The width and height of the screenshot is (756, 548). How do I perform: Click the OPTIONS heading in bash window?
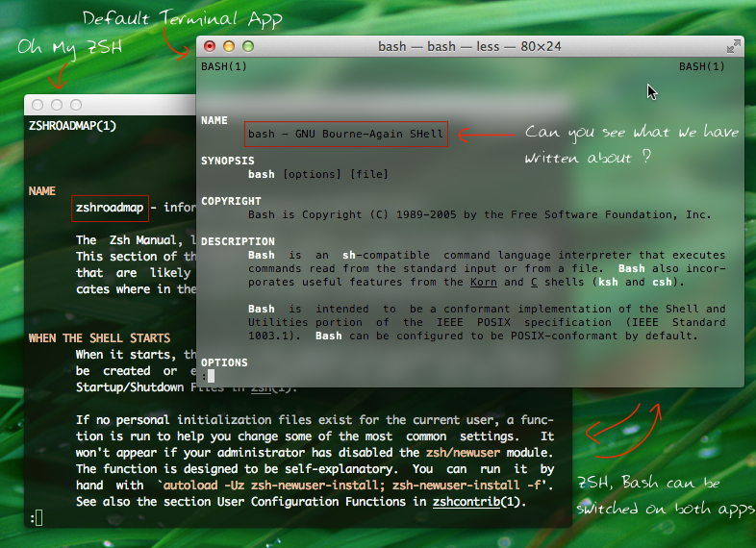click(224, 362)
